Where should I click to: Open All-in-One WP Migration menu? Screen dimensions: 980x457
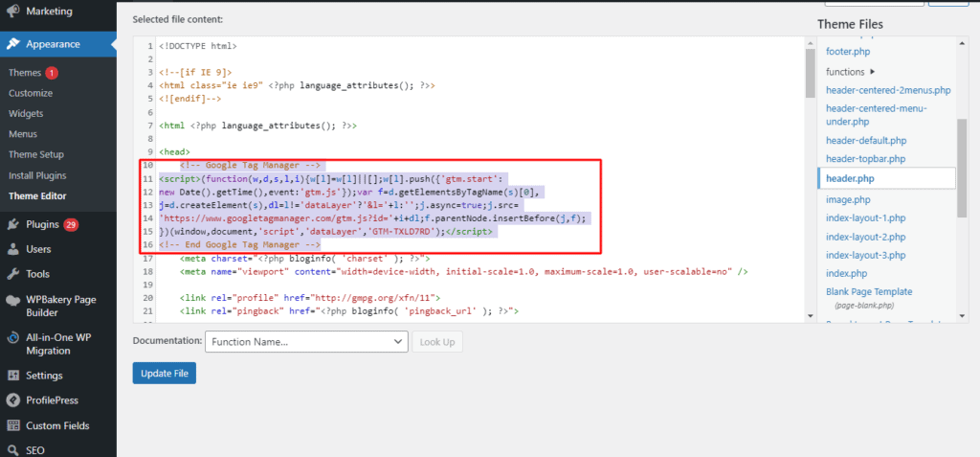pos(58,344)
